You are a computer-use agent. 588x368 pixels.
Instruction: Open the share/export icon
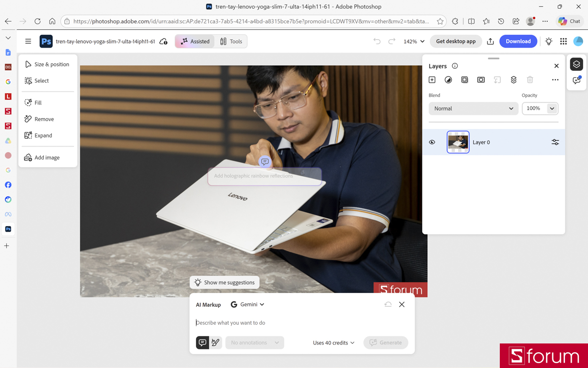coord(490,41)
